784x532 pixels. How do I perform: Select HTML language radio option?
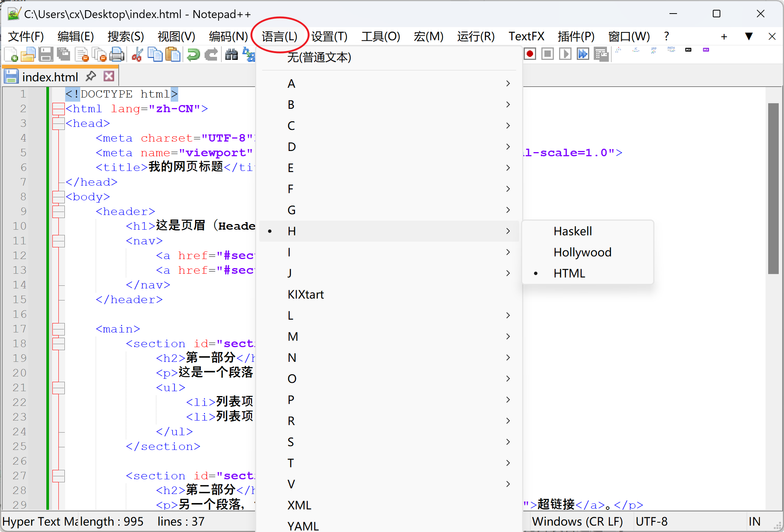(569, 273)
